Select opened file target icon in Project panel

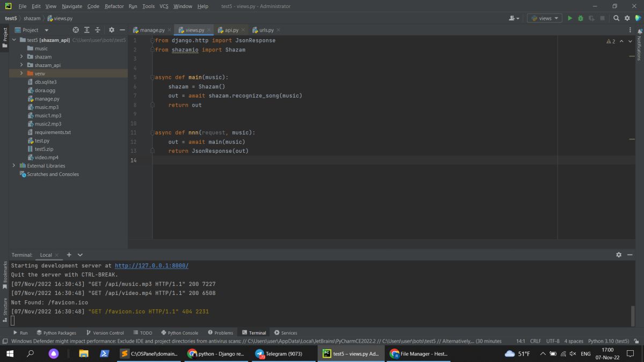(76, 30)
